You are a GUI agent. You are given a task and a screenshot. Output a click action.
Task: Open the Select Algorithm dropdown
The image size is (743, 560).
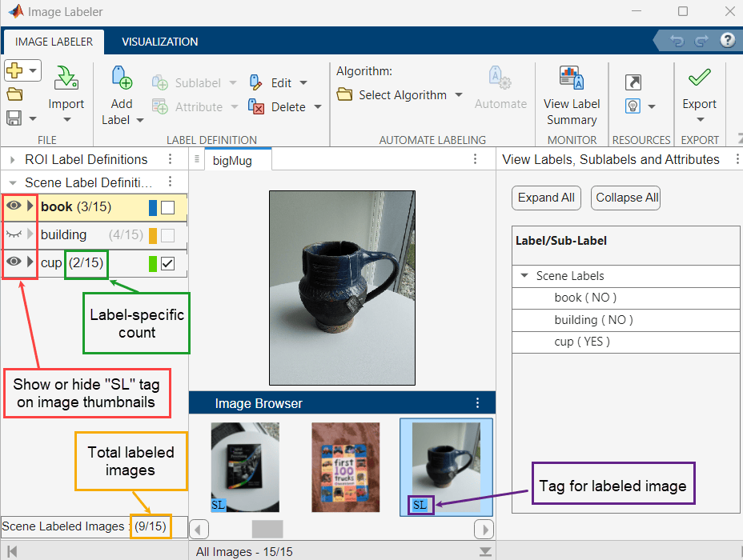tap(458, 95)
